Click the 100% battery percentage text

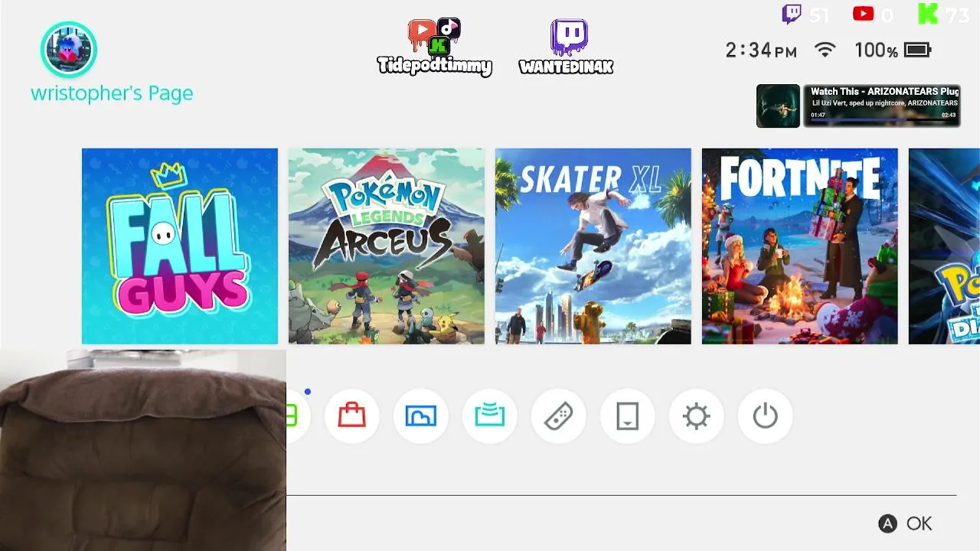[x=876, y=51]
